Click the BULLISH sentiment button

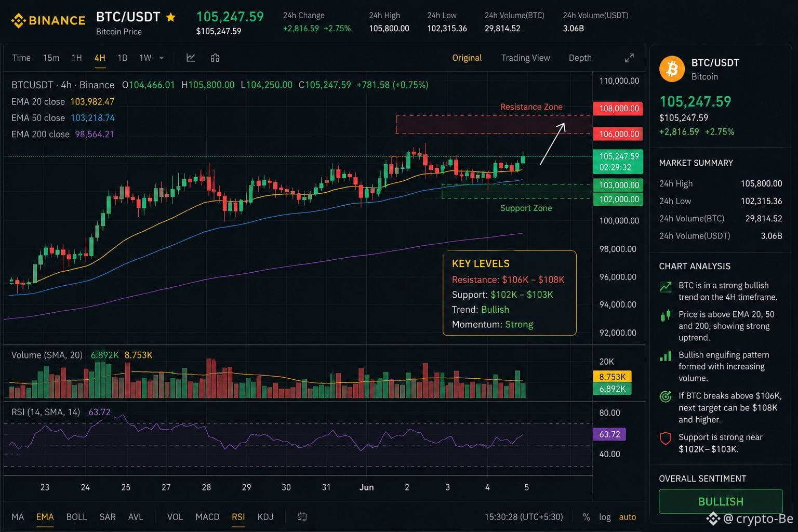tap(721, 501)
